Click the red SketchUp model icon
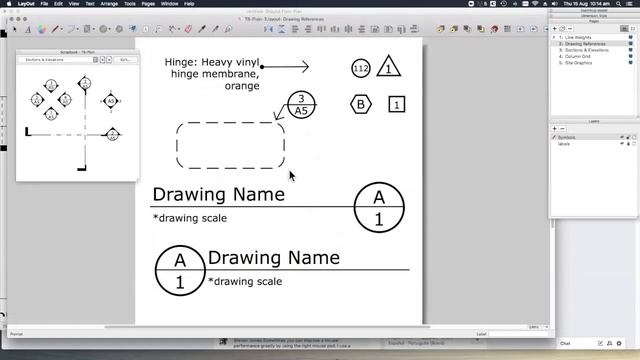This screenshot has height=360, width=640. click(494, 29)
